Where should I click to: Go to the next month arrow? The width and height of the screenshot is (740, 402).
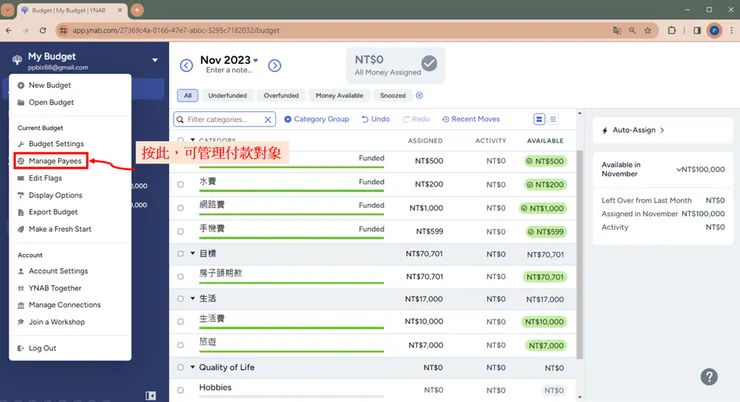(275, 66)
